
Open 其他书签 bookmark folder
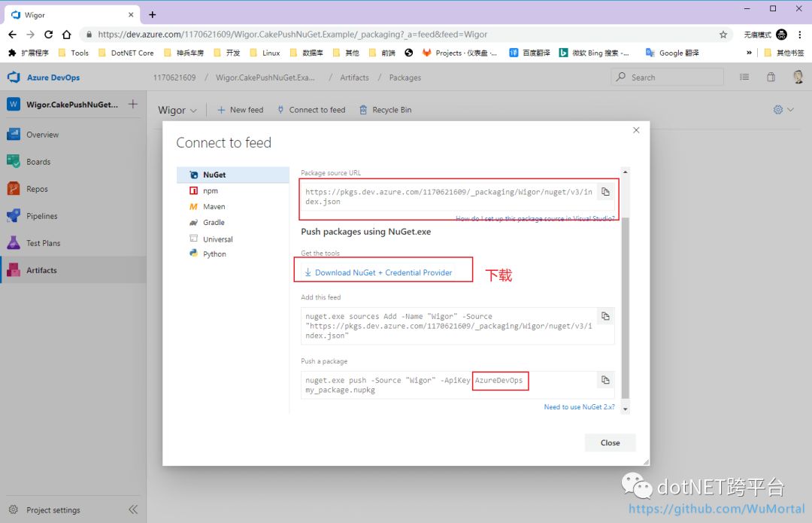784,53
